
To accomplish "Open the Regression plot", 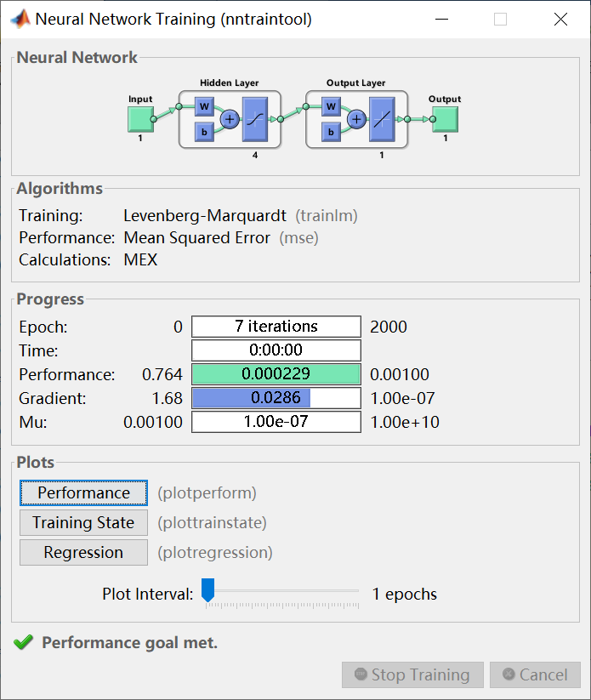I will 83,552.
